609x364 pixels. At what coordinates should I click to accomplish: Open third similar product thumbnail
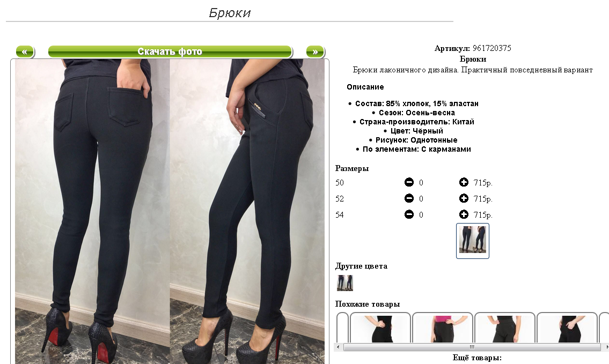(504, 328)
